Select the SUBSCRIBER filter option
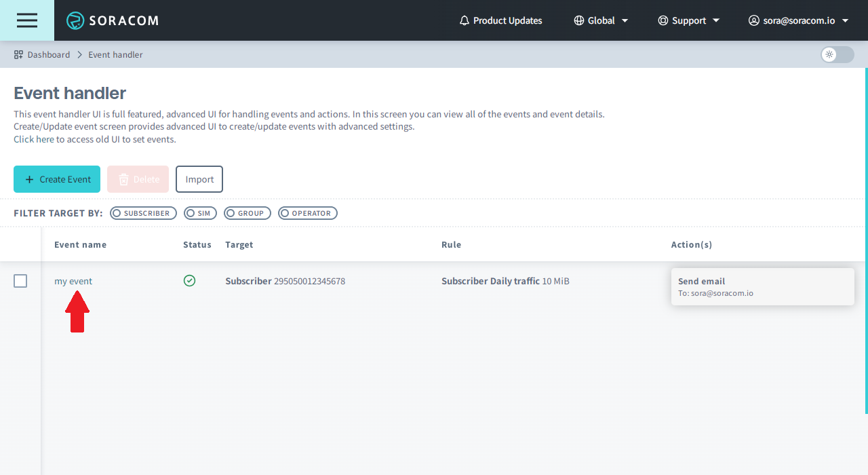Image resolution: width=868 pixels, height=475 pixels. coord(143,213)
